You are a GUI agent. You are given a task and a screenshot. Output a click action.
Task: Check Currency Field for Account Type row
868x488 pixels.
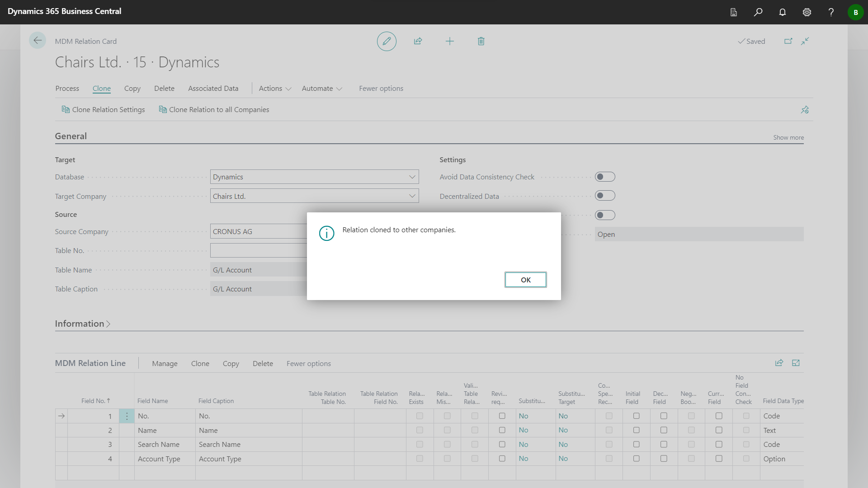pos(719,459)
